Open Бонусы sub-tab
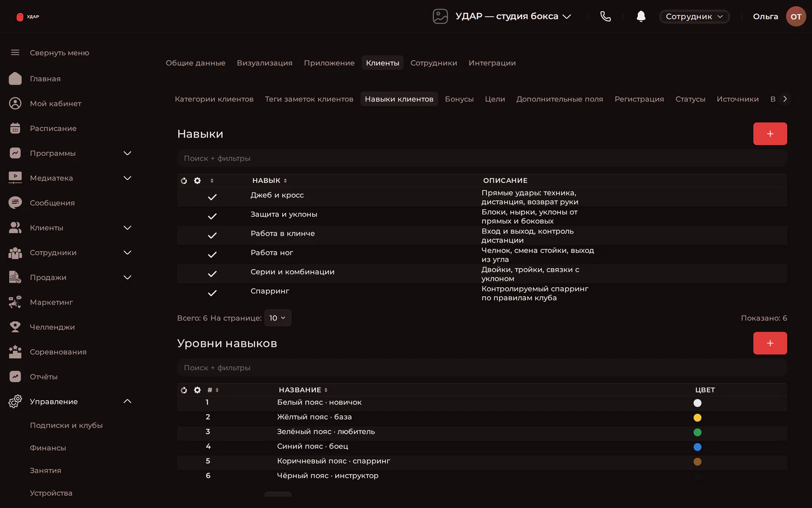The height and width of the screenshot is (508, 812). pyautogui.click(x=459, y=99)
